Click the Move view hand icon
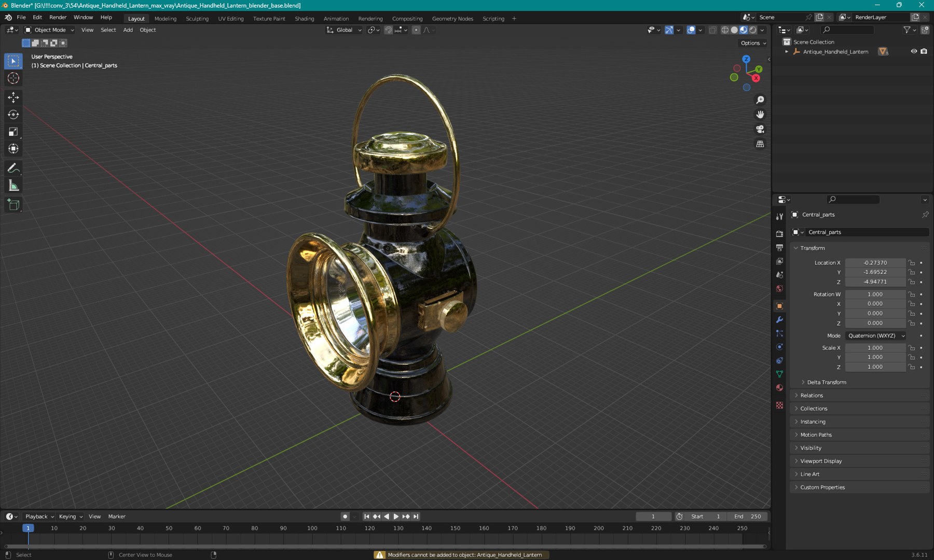 coord(760,114)
